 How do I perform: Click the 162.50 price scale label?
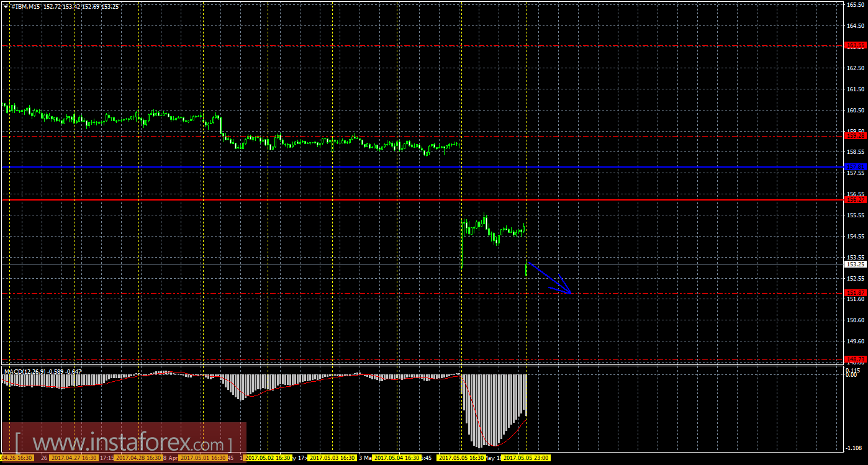tap(856, 68)
